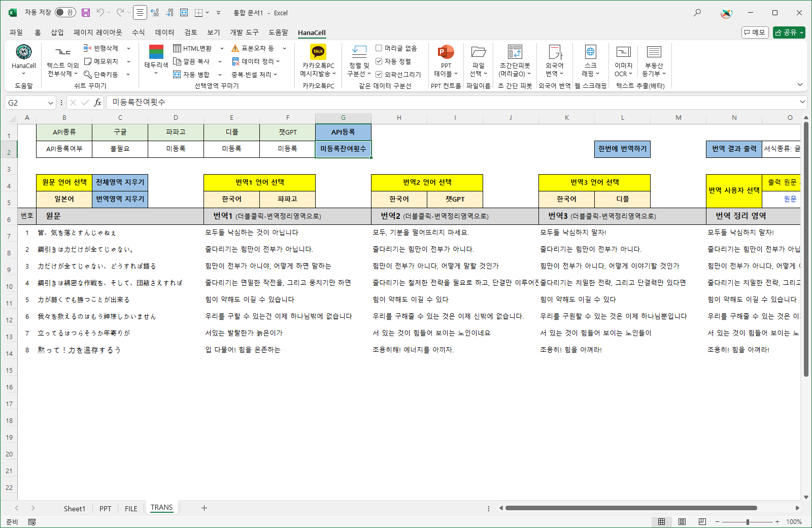The width and height of the screenshot is (812, 528).
Task: Click the 외국어 번역 document icon
Action: (555, 52)
